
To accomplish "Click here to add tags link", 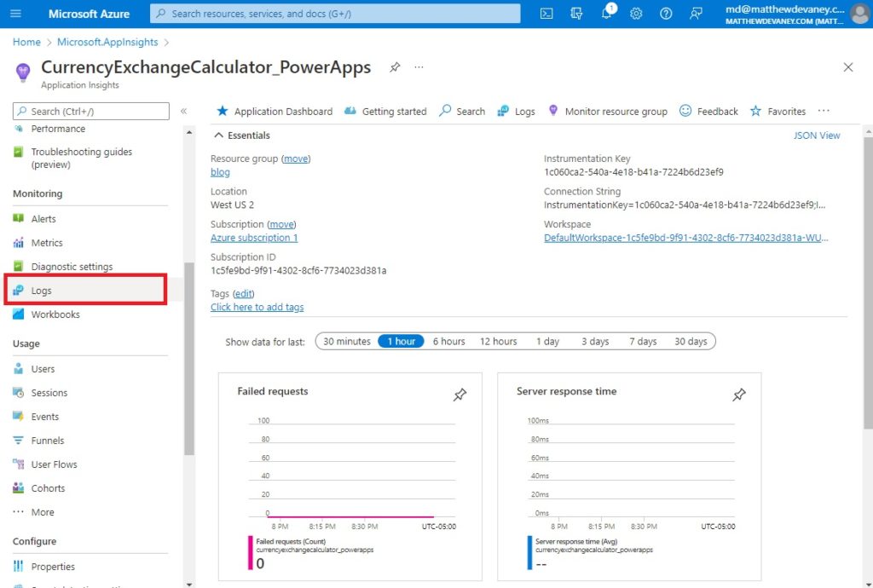I will (257, 307).
